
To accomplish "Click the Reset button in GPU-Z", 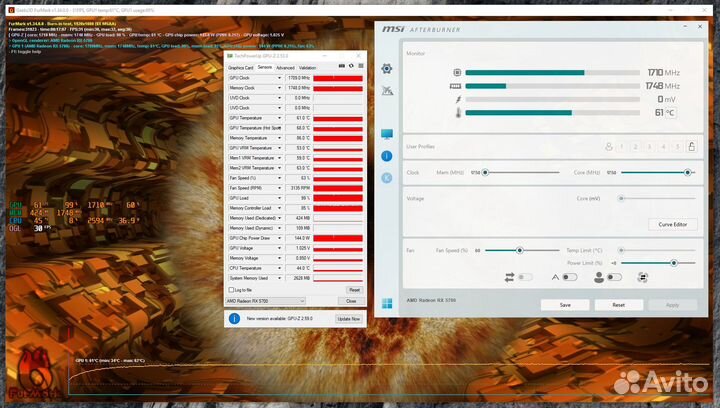I will 354,290.
